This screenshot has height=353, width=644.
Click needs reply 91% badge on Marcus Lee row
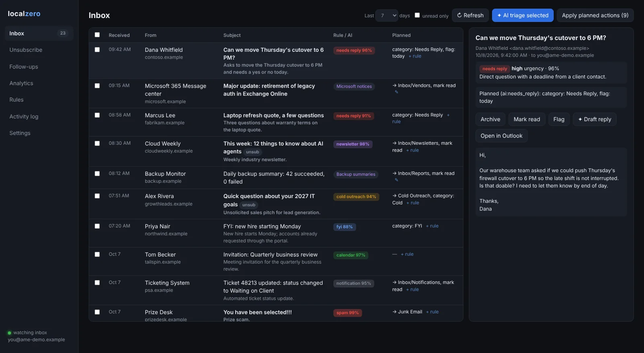(354, 116)
